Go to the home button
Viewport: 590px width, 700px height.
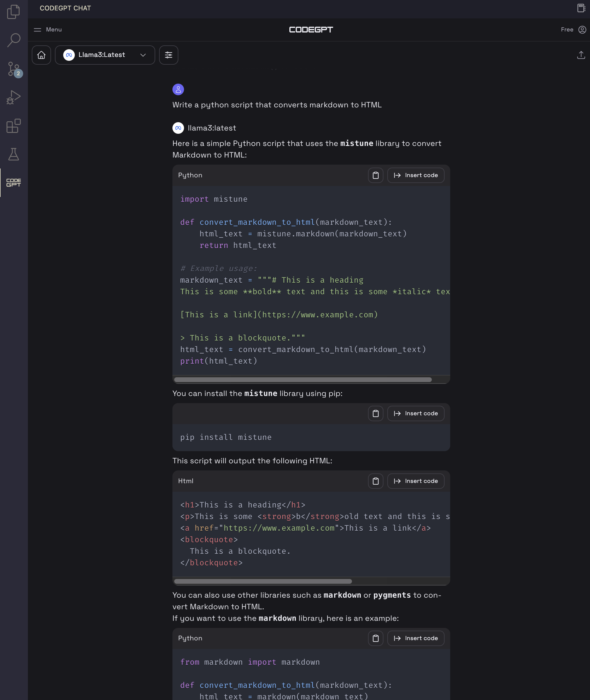(42, 55)
